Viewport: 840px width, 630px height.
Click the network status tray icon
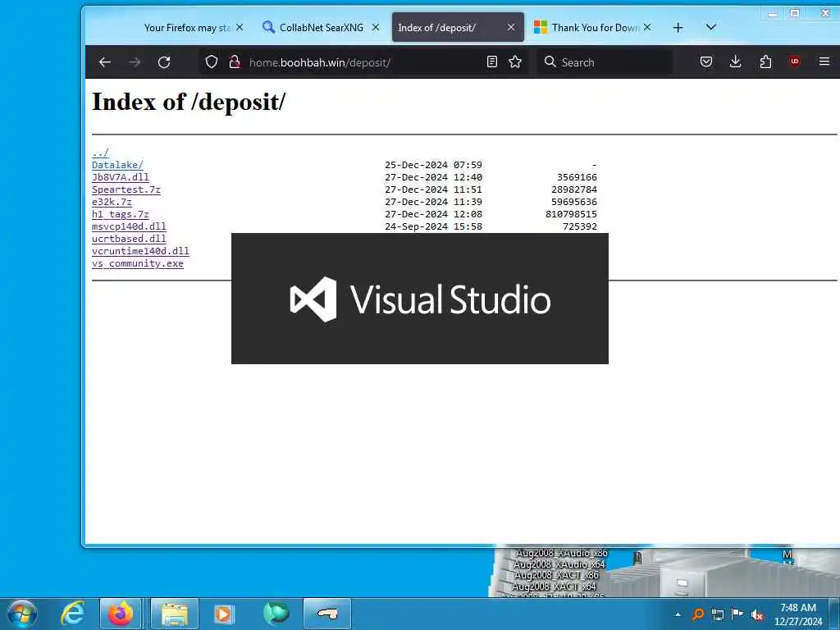pos(718,614)
